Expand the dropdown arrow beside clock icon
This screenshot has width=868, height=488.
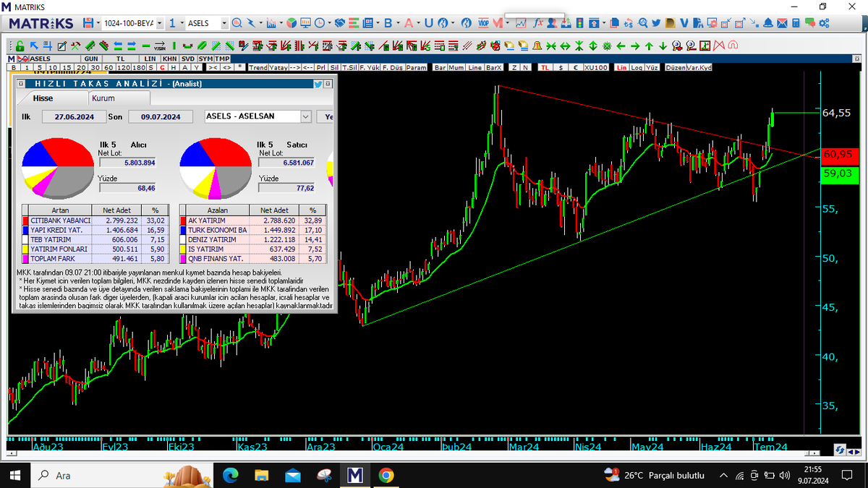pos(330,23)
